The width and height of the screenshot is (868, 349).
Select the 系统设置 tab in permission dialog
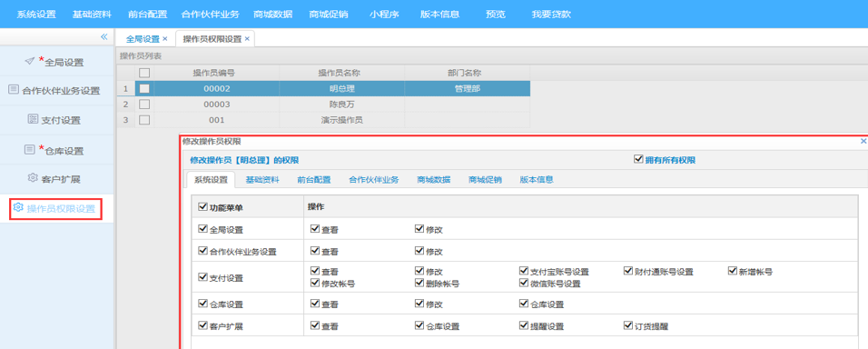[x=211, y=179]
